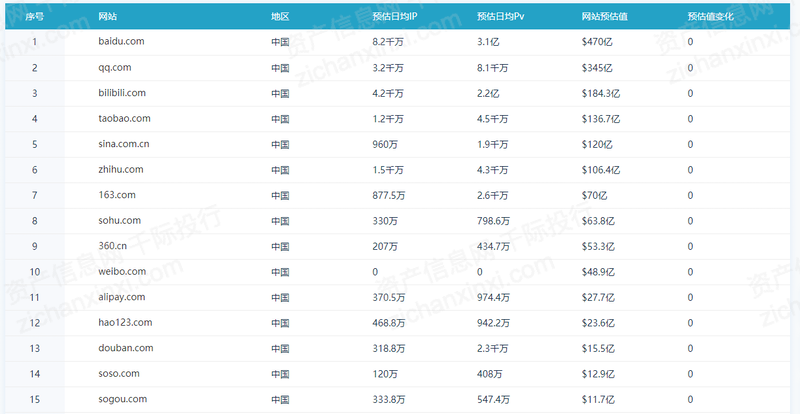Viewport: 800px width, 414px height.
Task: Click the 网站 column header
Action: [107, 16]
